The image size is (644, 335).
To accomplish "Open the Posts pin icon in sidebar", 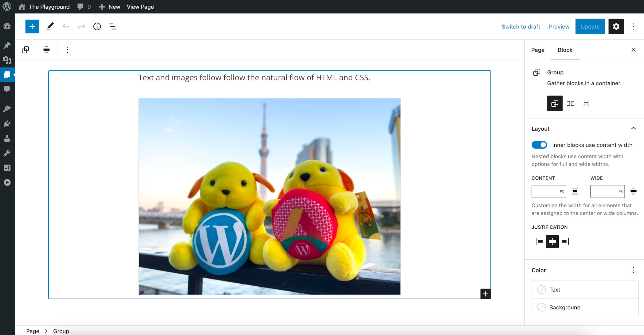I will coord(7,45).
